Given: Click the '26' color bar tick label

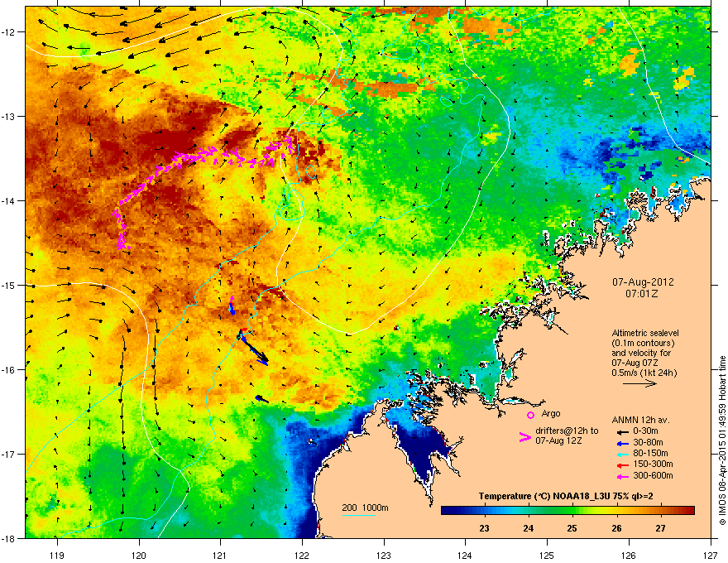Looking at the screenshot, I should tap(616, 528).
